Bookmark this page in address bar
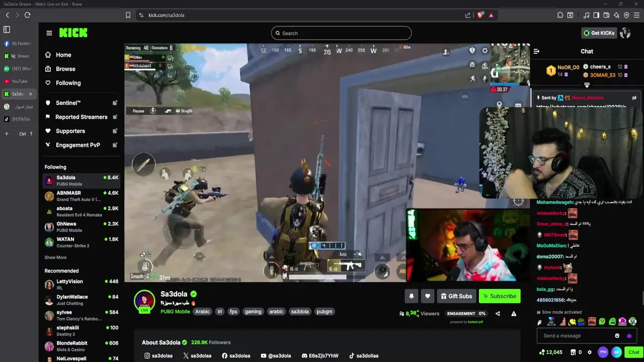 point(128,15)
